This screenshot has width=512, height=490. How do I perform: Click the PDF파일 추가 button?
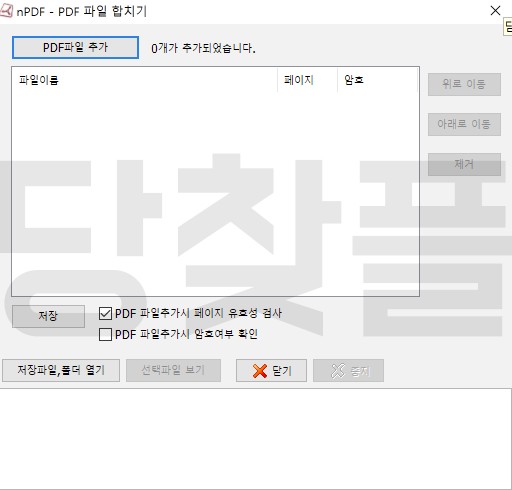pos(75,47)
